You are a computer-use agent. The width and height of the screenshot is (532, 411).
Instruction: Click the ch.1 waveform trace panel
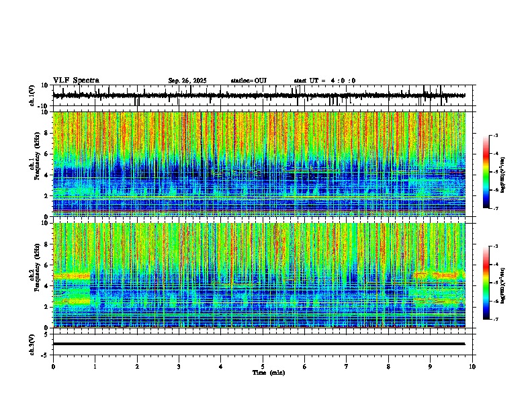tap(263, 95)
